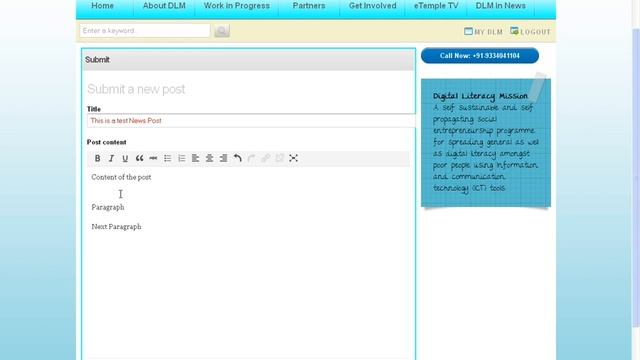The image size is (640, 360).
Task: Open the Home menu item
Action: coord(102,6)
